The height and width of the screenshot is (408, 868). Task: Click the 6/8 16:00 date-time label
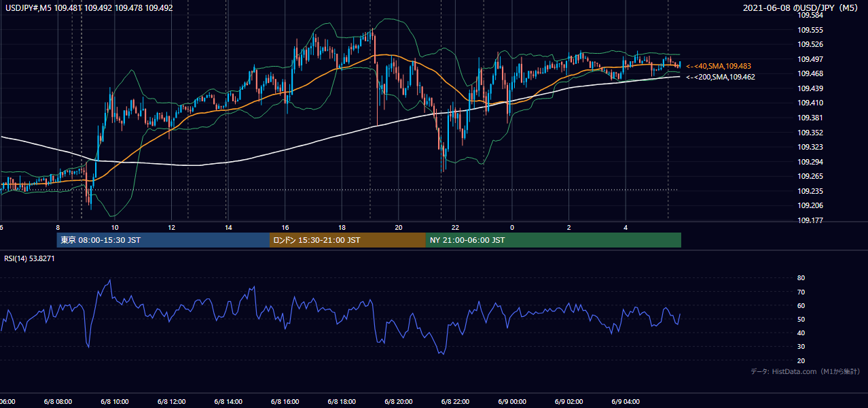pyautogui.click(x=285, y=402)
